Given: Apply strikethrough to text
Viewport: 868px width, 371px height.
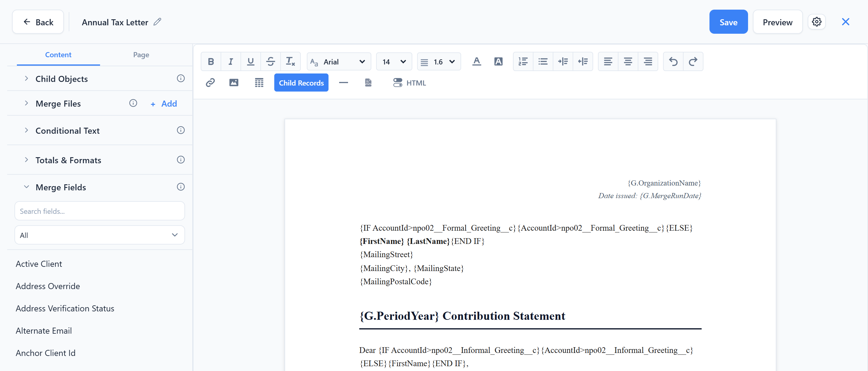Looking at the screenshot, I should (271, 62).
